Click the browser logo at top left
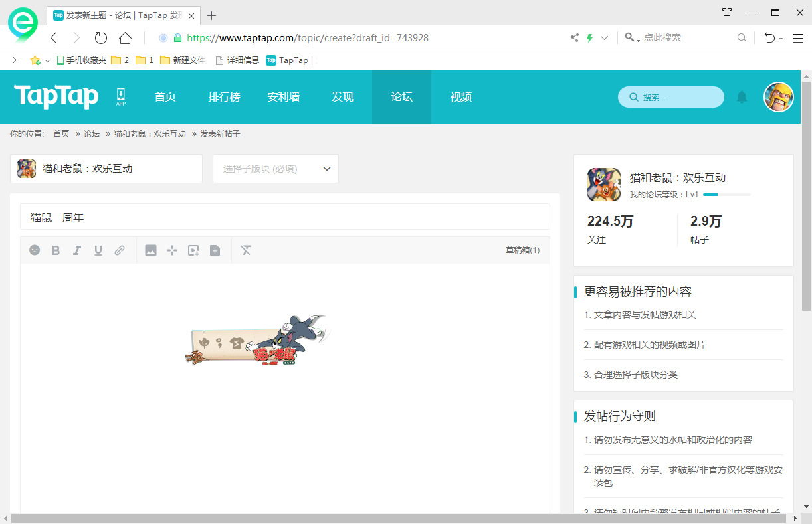812x524 pixels. point(23,25)
